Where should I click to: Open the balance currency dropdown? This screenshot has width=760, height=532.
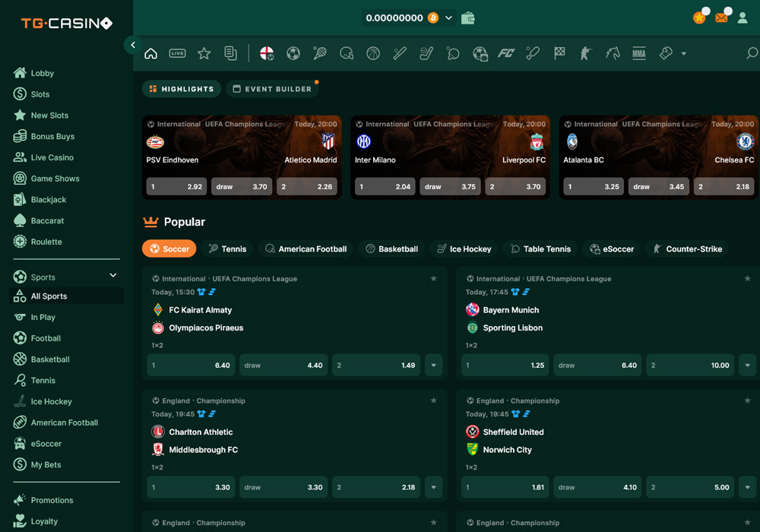click(x=450, y=16)
